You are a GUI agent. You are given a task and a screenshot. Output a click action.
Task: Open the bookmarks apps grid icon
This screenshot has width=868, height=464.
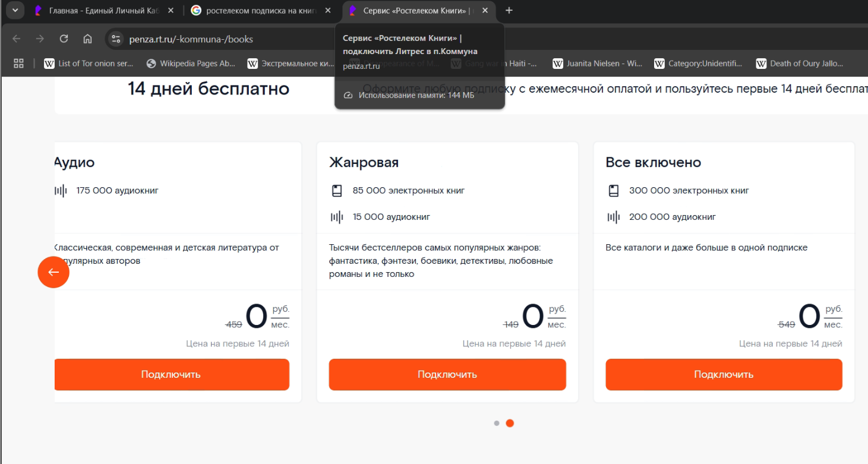(x=18, y=64)
